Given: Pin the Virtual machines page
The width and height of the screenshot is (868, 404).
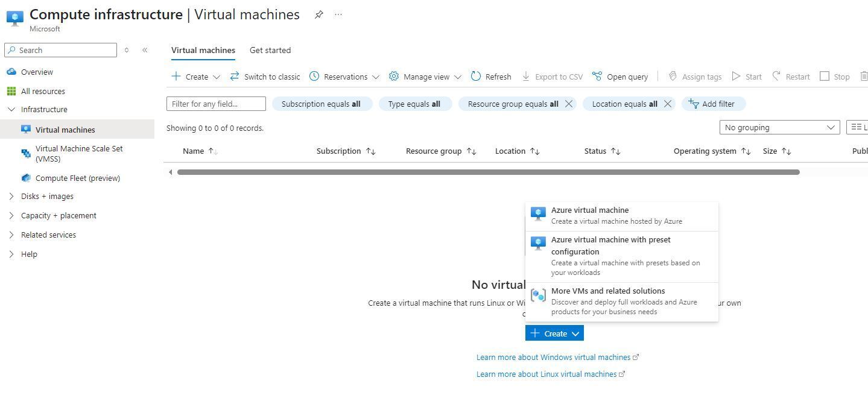Looking at the screenshot, I should (x=319, y=14).
